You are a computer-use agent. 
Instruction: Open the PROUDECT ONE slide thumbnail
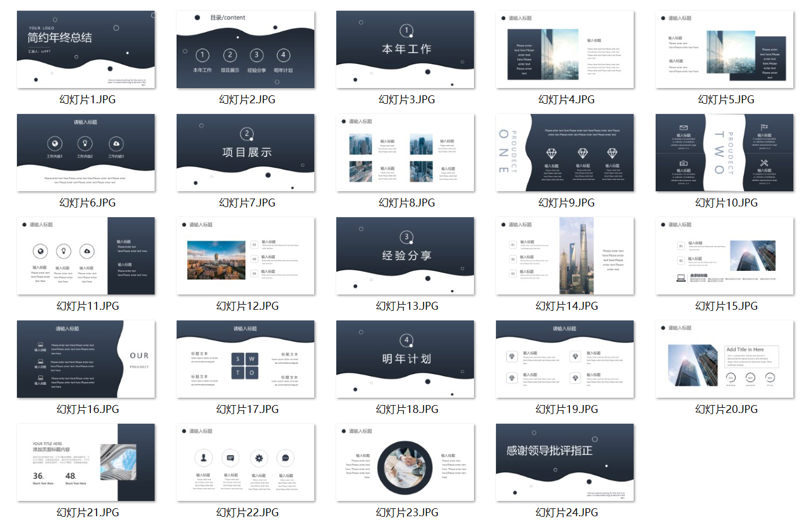(x=565, y=153)
